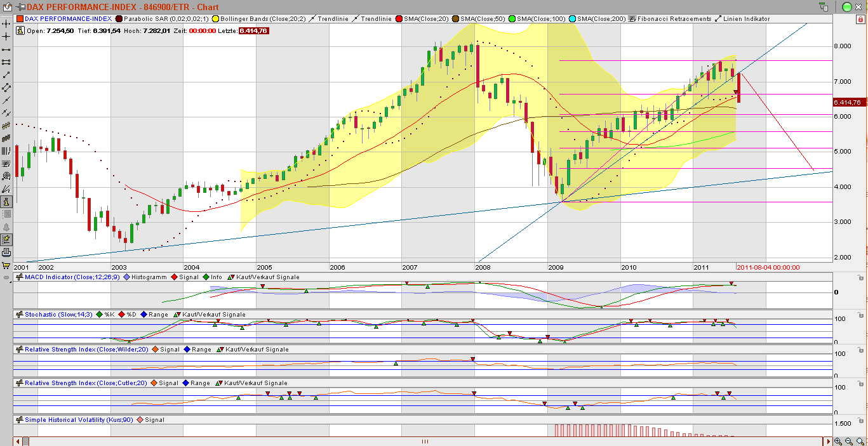Select the SMA(Close;50) legend entry
868x446 pixels.
click(483, 20)
